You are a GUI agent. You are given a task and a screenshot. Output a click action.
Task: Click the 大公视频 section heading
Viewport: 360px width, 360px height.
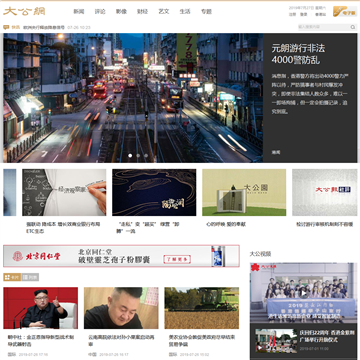click(260, 254)
